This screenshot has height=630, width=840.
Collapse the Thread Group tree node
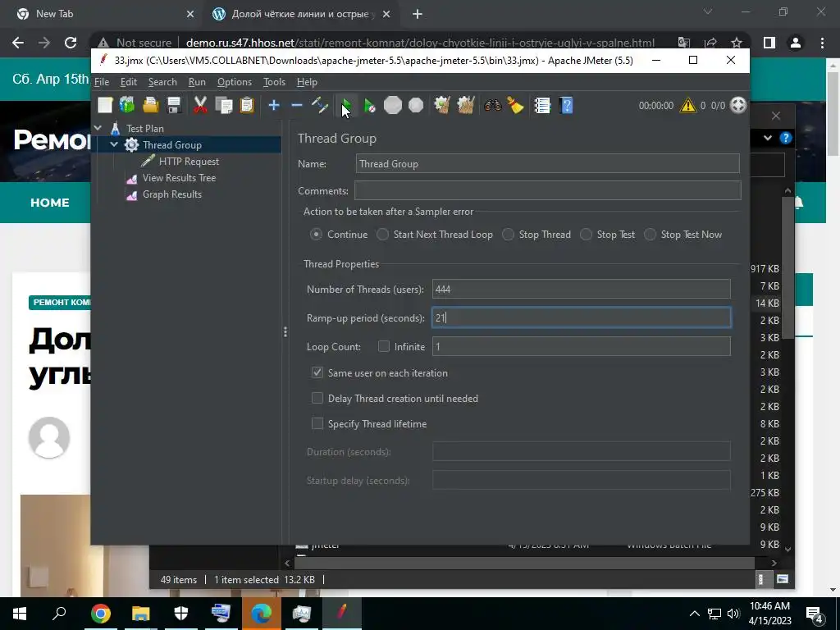(114, 144)
